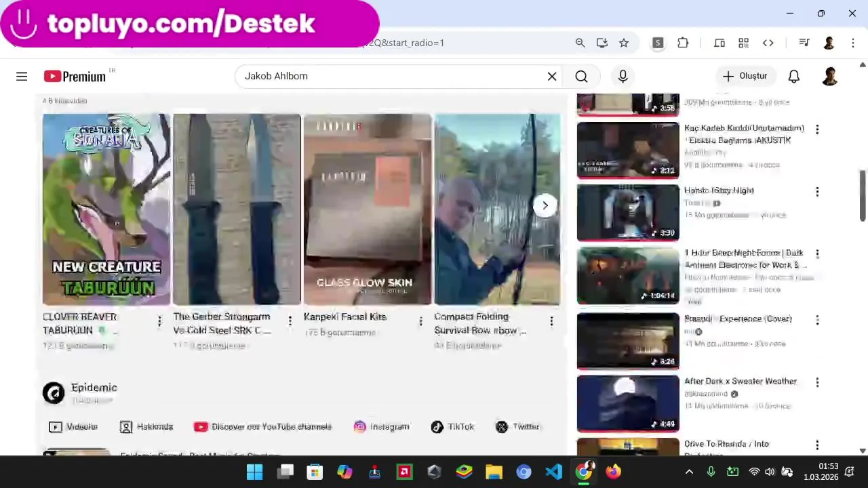
Task: Play After Dark x Sweater Weather video
Action: click(x=628, y=404)
